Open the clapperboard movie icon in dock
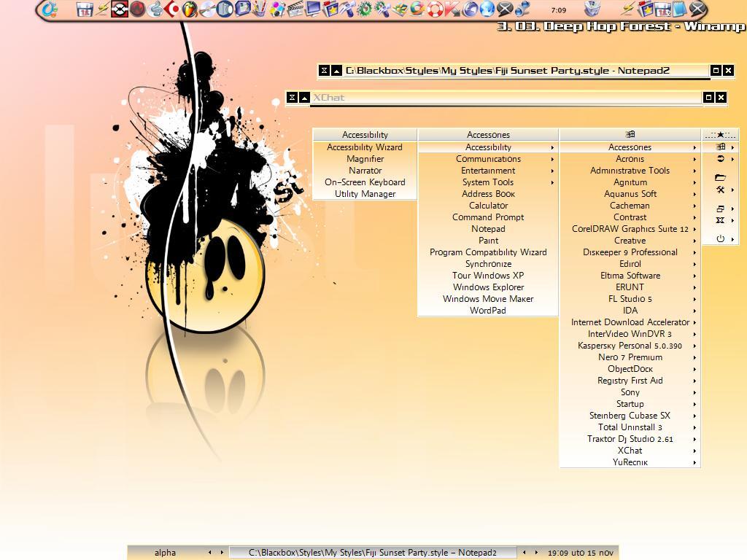This screenshot has width=747, height=560. pyautogui.click(x=295, y=9)
